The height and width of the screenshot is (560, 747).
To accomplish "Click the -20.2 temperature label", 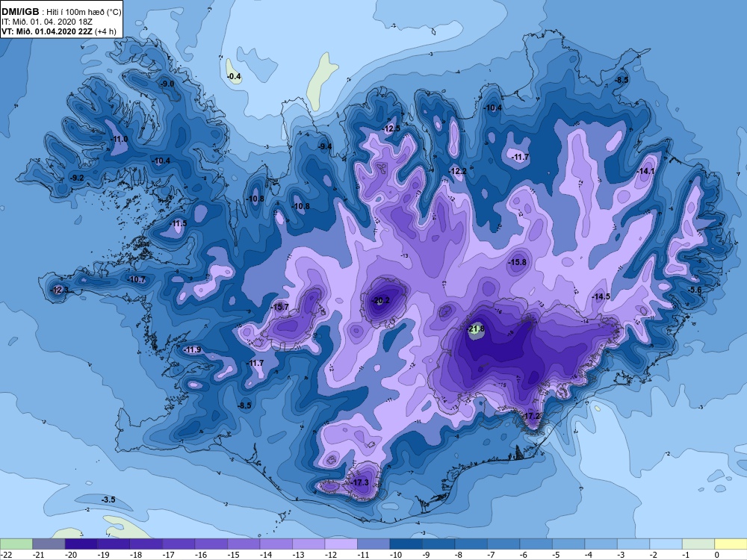I will pyautogui.click(x=381, y=300).
